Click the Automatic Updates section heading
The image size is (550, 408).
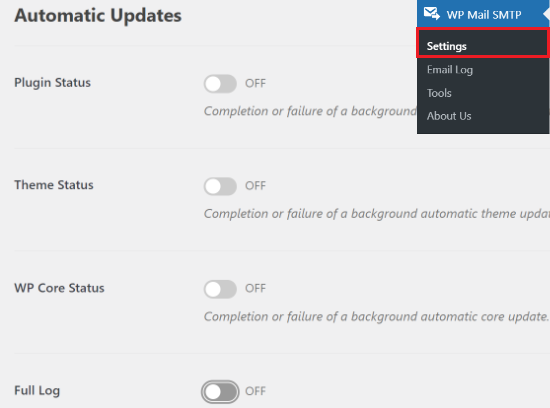click(x=98, y=16)
